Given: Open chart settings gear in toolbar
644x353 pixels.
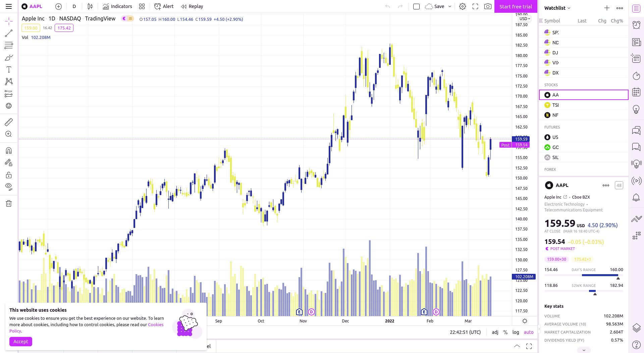Looking at the screenshot, I should pos(463,6).
